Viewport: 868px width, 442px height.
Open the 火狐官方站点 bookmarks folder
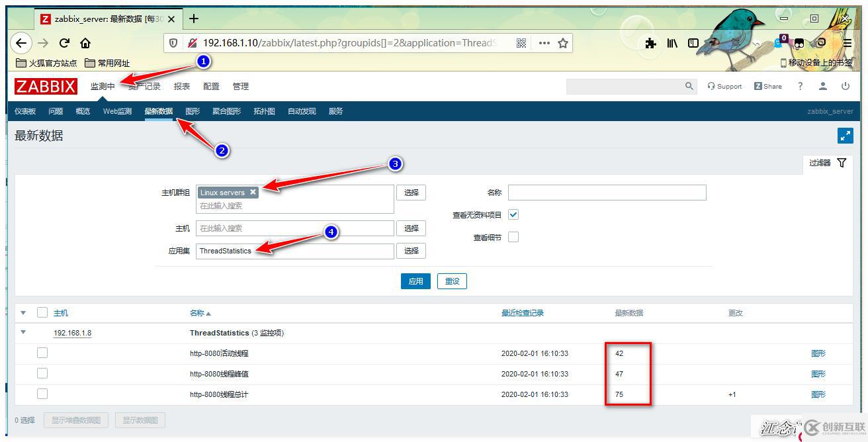[46, 63]
